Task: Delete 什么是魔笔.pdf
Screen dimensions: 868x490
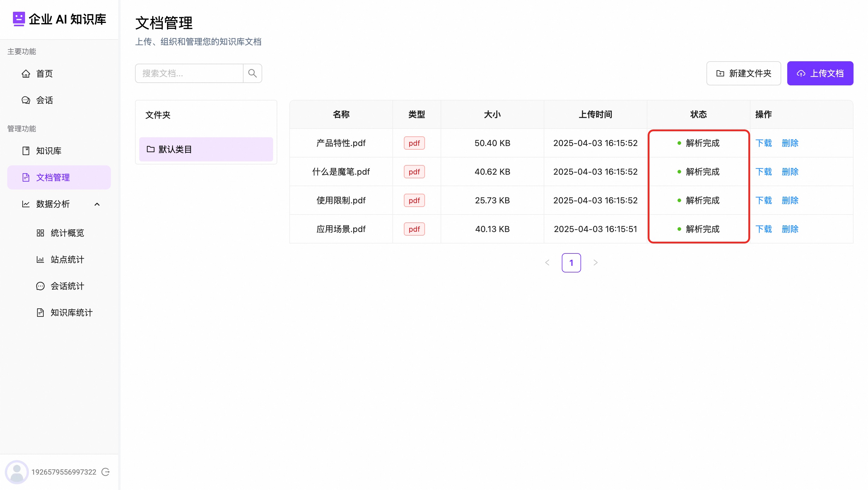Action: pyautogui.click(x=790, y=172)
